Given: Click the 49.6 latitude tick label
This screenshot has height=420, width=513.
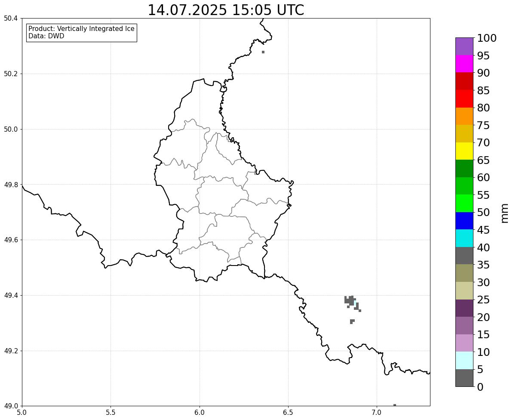Looking at the screenshot, I should coord(10,240).
